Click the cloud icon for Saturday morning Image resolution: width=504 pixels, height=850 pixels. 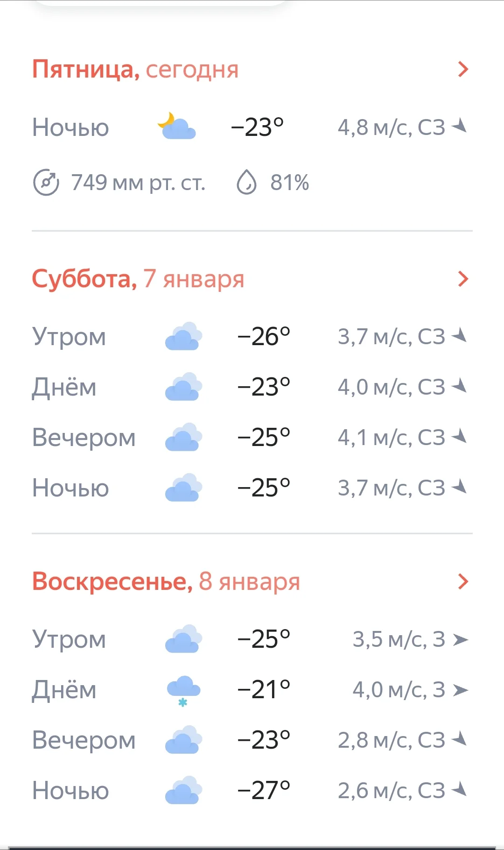pos(183,336)
